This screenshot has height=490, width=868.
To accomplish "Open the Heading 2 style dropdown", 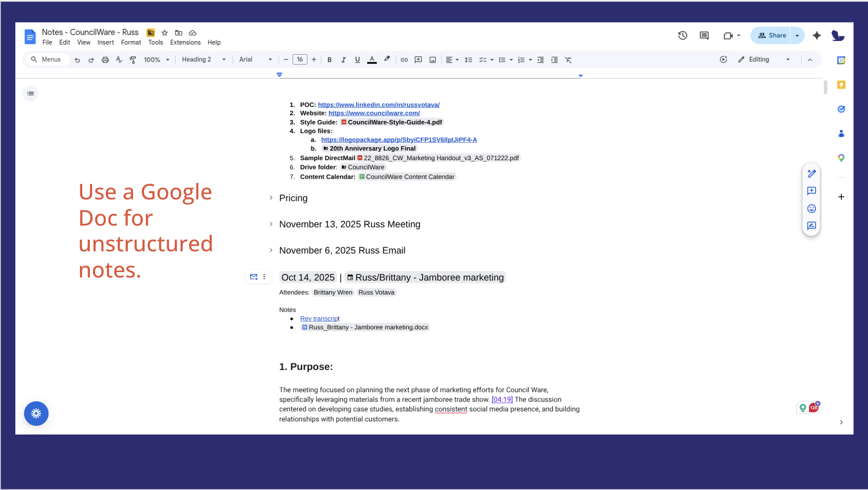I will 203,60.
